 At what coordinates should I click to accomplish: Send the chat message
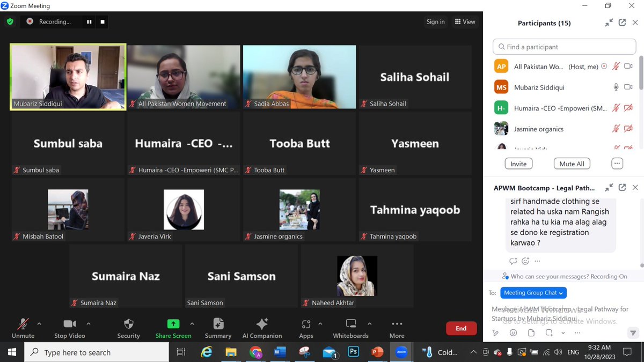(633, 333)
